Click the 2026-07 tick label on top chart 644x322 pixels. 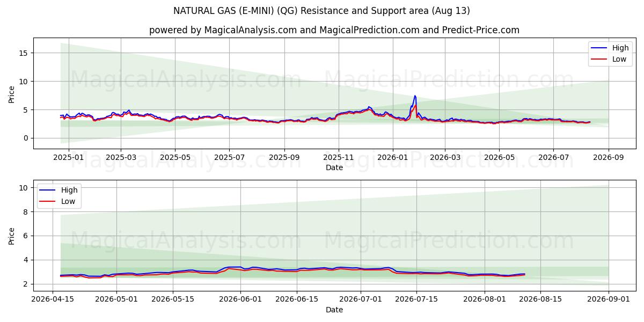pos(554,157)
